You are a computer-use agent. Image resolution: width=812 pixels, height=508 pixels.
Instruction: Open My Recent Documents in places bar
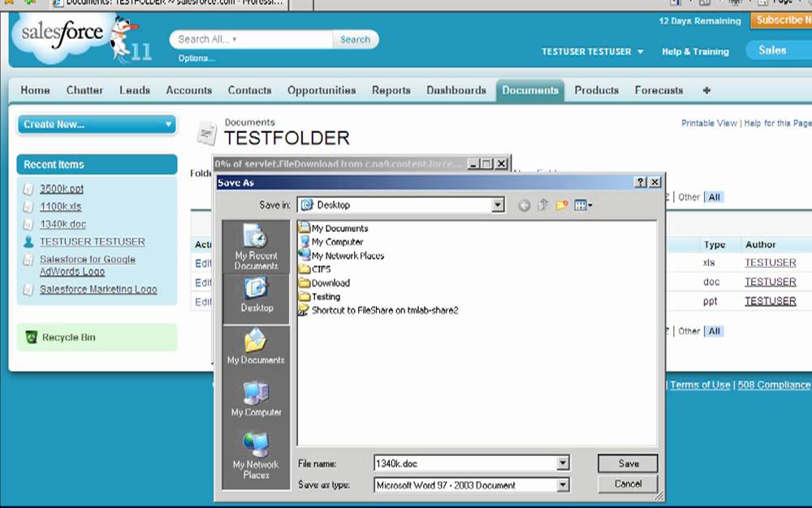[x=256, y=247]
